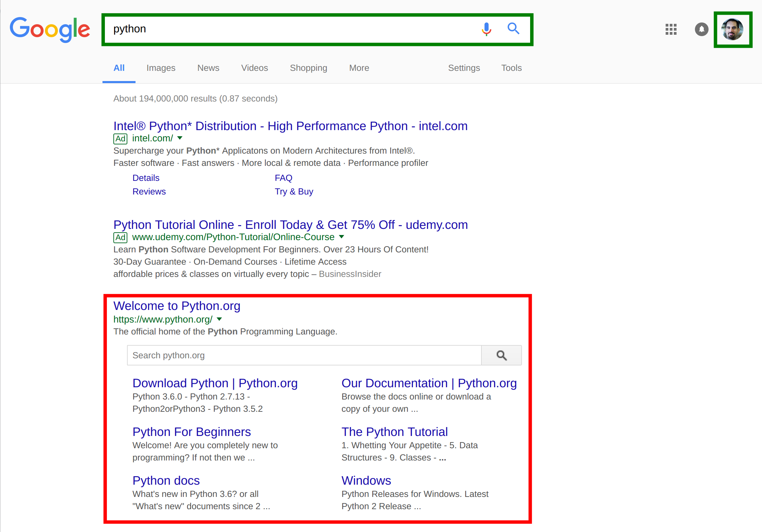762x532 pixels.
Task: Expand the udemy.com ad URL dropdown arrow
Action: tap(342, 237)
